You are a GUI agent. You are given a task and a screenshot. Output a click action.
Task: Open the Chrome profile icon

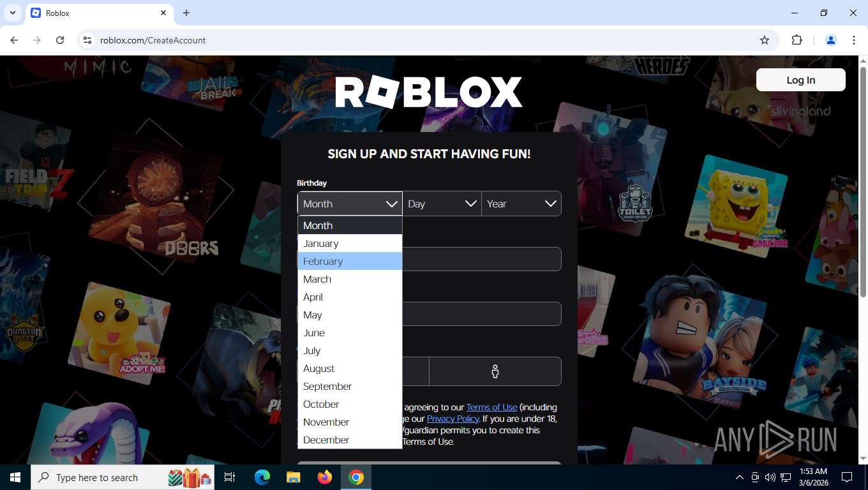pyautogui.click(x=831, y=40)
